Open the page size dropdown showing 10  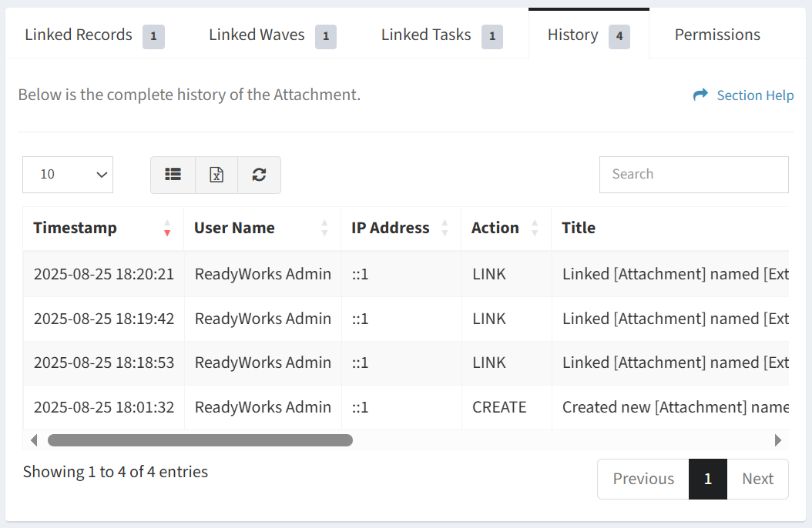(68, 175)
